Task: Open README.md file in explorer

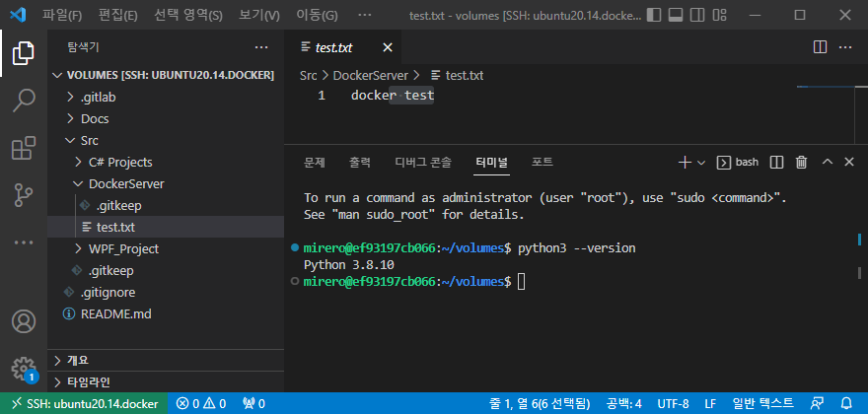Action: point(166,313)
